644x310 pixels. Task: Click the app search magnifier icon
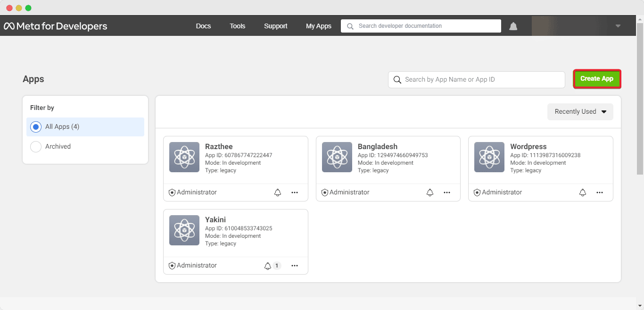coord(397,80)
